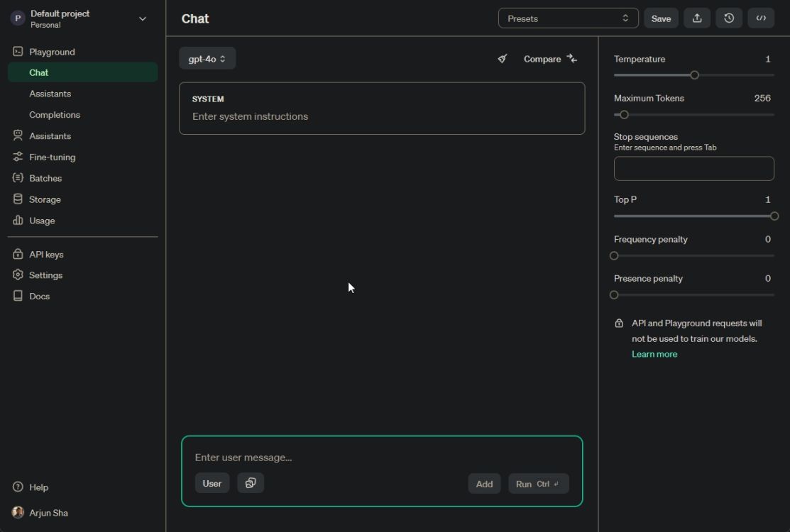
Task: Open the Batches section
Action: tap(45, 178)
